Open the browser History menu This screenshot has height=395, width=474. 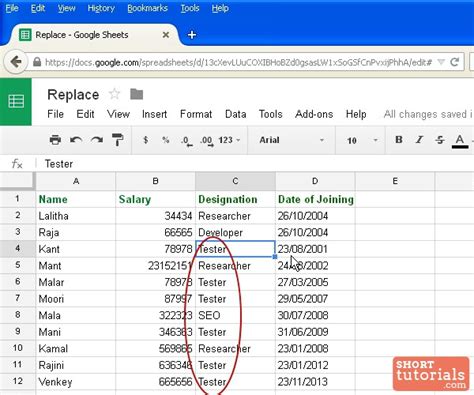pos(101,8)
